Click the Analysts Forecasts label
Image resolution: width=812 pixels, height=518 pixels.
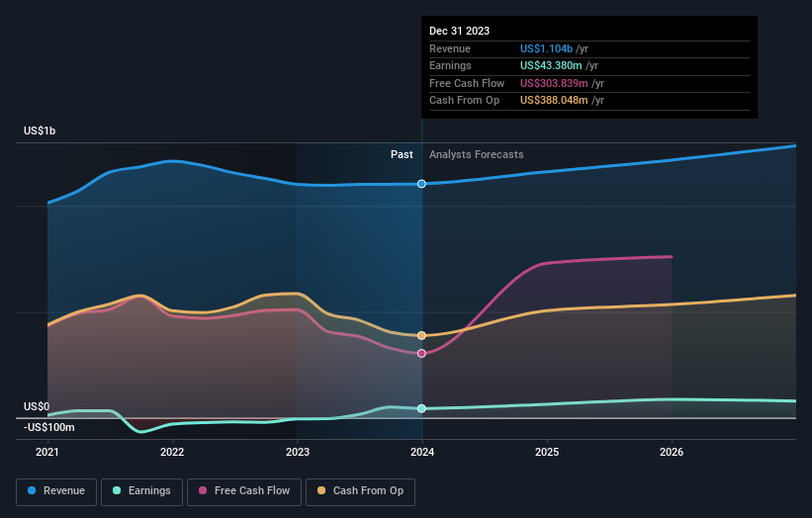pyautogui.click(x=477, y=154)
